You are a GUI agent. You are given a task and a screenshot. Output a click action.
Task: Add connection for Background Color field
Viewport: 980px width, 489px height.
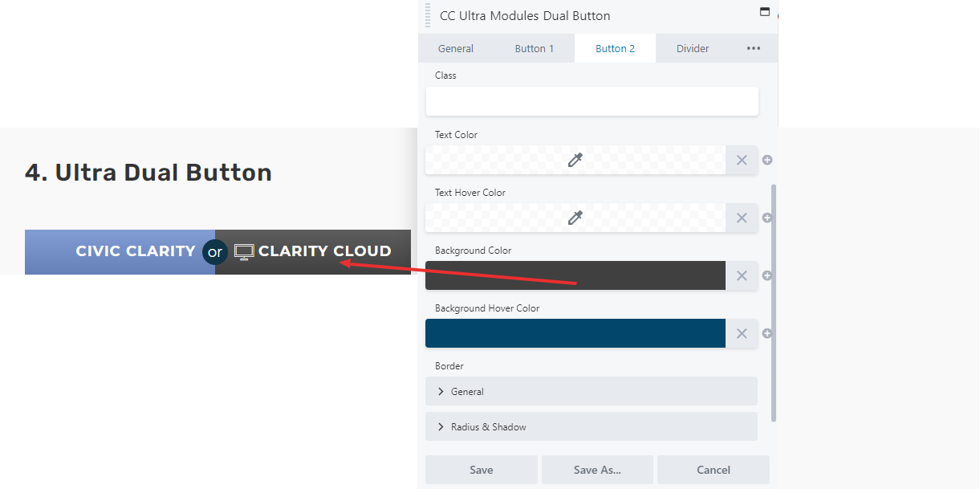(x=767, y=275)
